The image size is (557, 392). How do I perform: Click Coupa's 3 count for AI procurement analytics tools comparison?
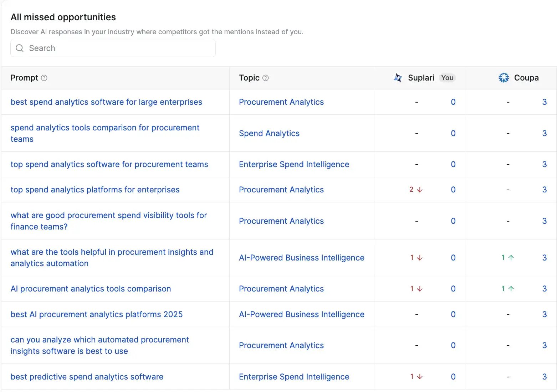tap(545, 289)
